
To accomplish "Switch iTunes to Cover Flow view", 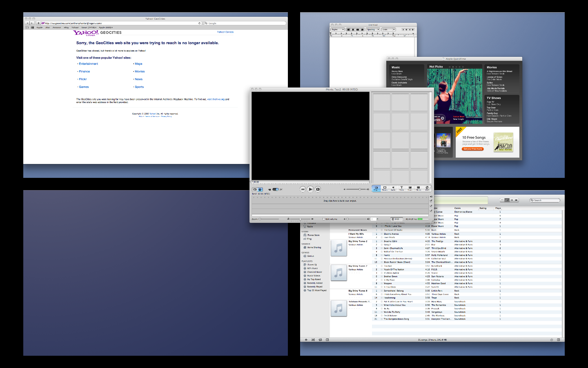I will (516, 200).
